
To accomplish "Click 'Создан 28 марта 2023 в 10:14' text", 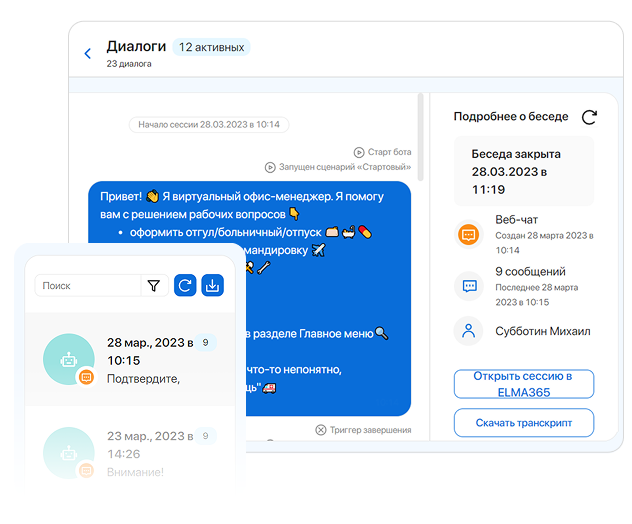I will (x=544, y=243).
